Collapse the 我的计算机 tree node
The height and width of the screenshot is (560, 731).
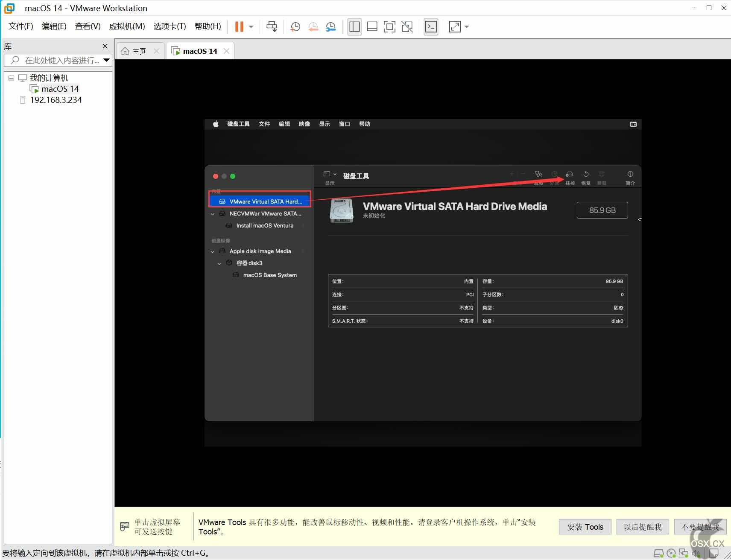(x=12, y=78)
